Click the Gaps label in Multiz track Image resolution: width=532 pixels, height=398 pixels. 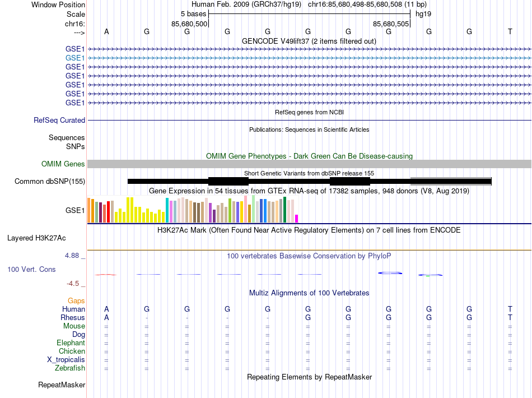76,301
